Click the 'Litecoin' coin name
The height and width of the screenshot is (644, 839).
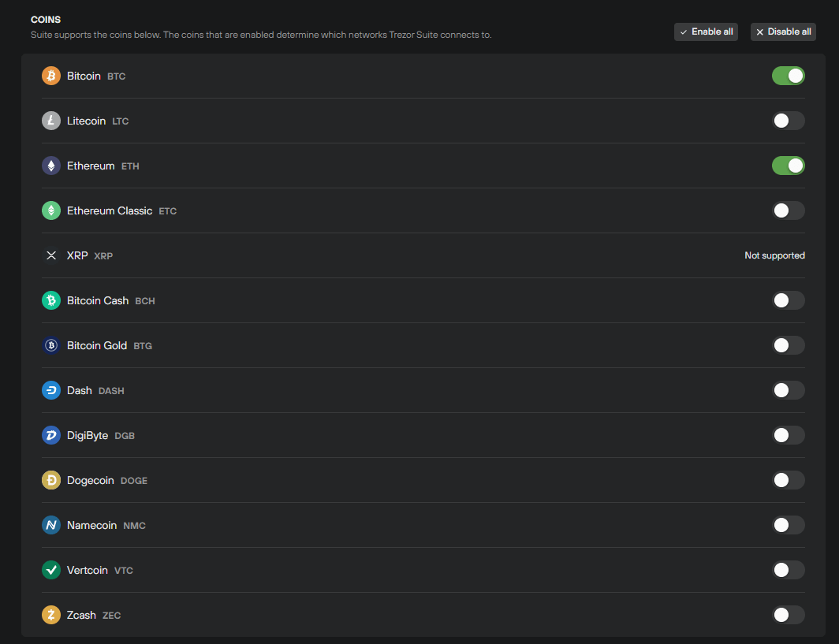pos(86,121)
